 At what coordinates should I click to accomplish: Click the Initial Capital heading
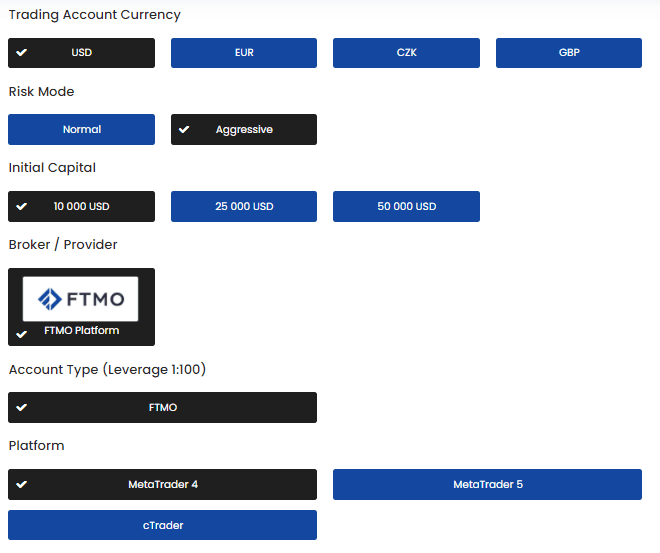[x=52, y=168]
